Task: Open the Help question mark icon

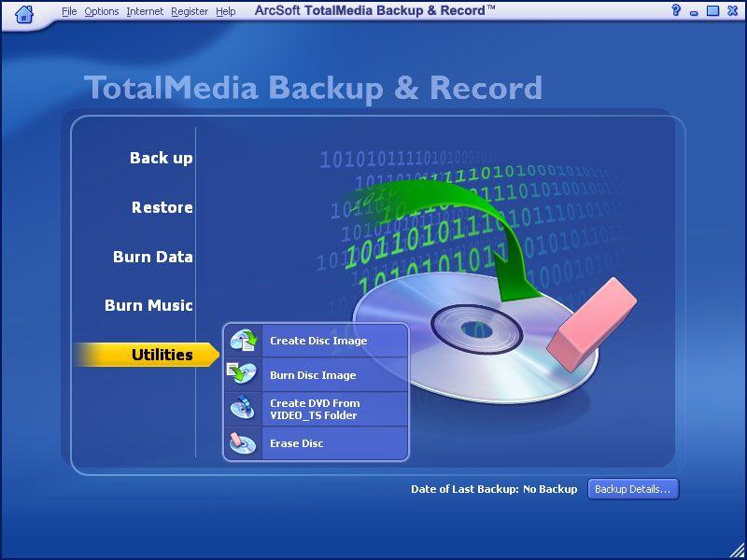Action: pos(675,10)
